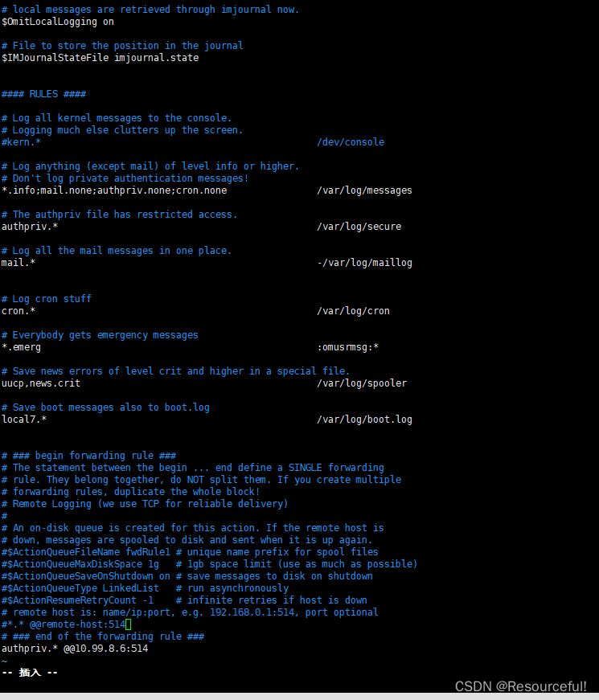Click the insert mode status indicator
Screen dimensions: 599x700
(30, 673)
